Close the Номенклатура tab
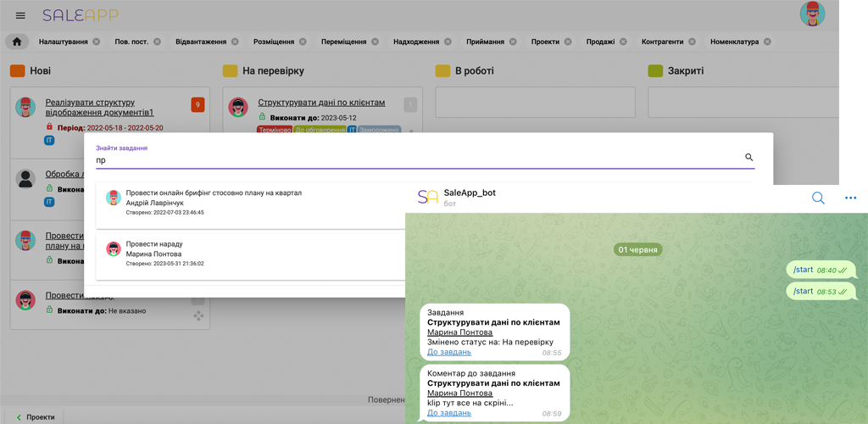 [x=767, y=42]
